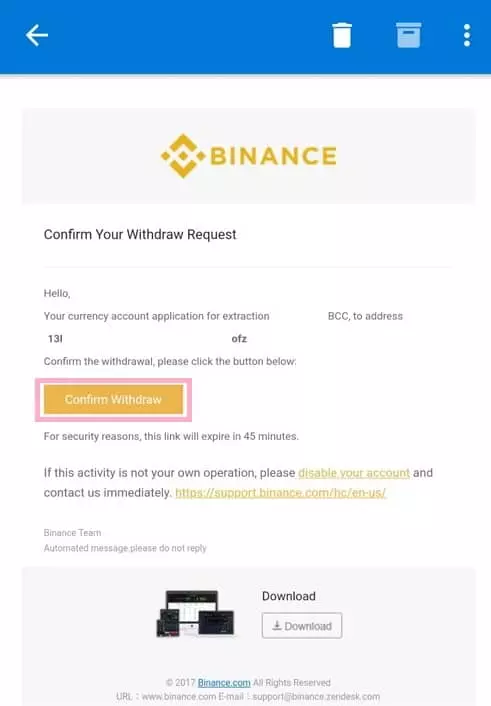
Task: Open the 'disable your account' link
Action: point(354,473)
